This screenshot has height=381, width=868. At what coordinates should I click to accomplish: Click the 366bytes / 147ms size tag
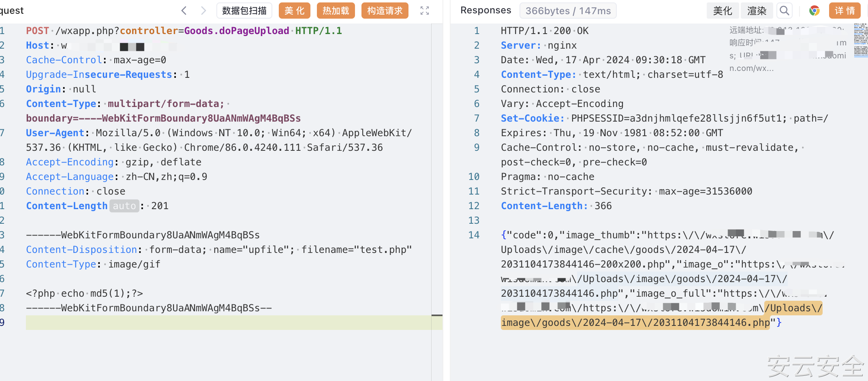568,11
